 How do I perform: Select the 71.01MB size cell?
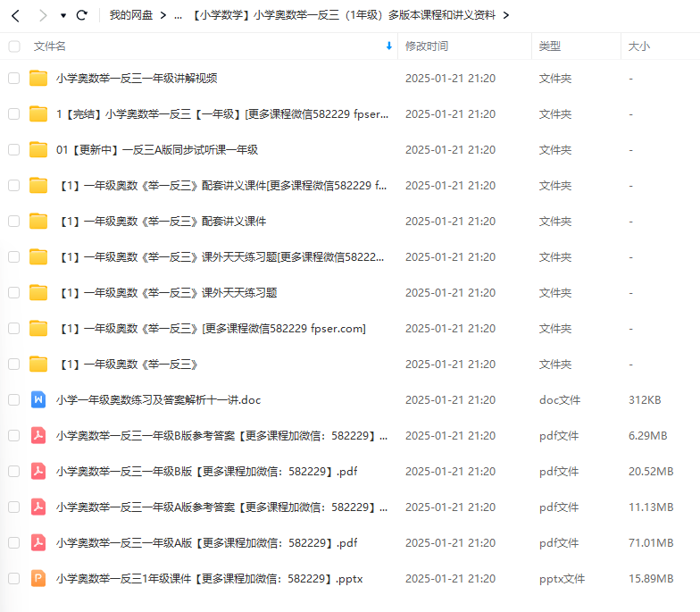[651, 543]
